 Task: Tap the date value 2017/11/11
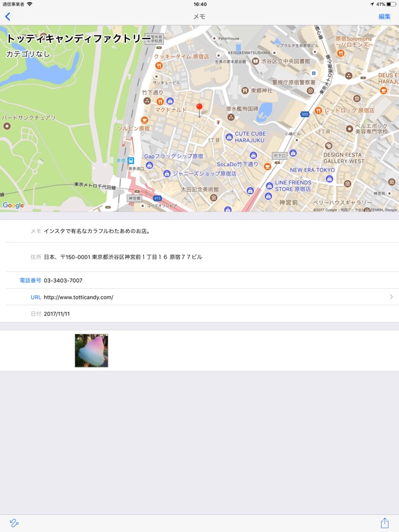[x=56, y=314]
